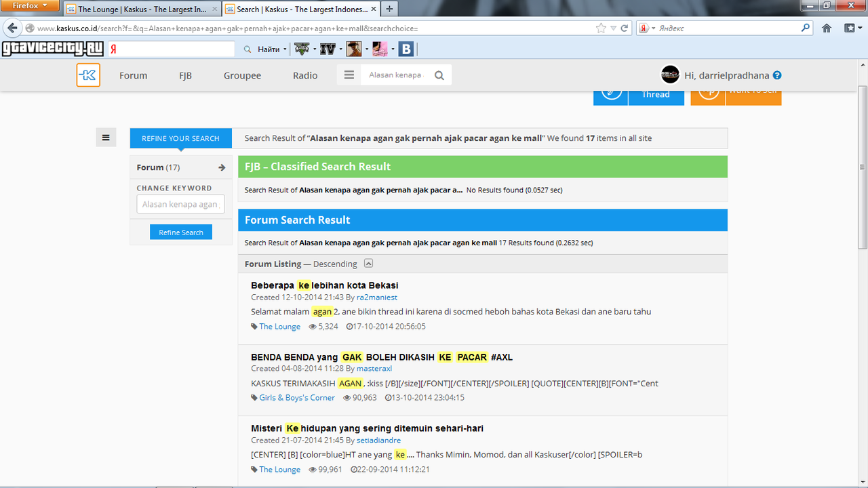Image resolution: width=868 pixels, height=488 pixels.
Task: Click the darrielpradhana avatar image
Action: (x=670, y=75)
